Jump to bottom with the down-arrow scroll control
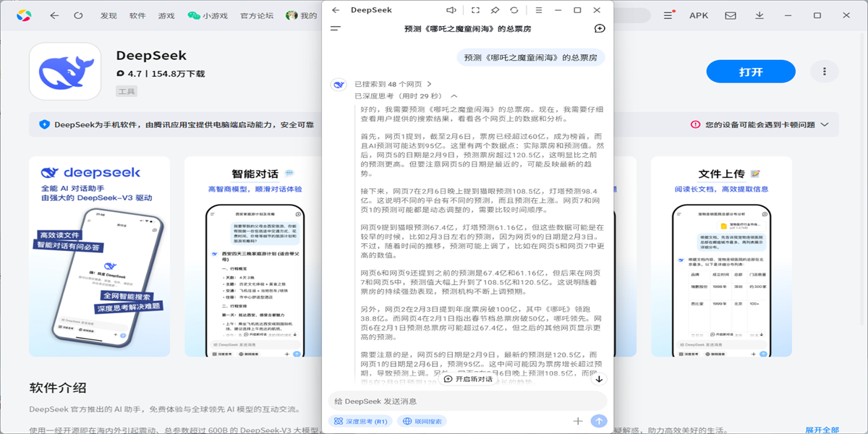Image resolution: width=868 pixels, height=434 pixels. pos(599,378)
